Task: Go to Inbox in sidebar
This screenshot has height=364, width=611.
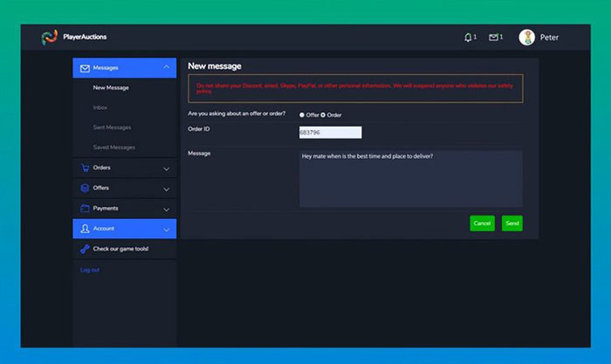Action: pyautogui.click(x=100, y=107)
